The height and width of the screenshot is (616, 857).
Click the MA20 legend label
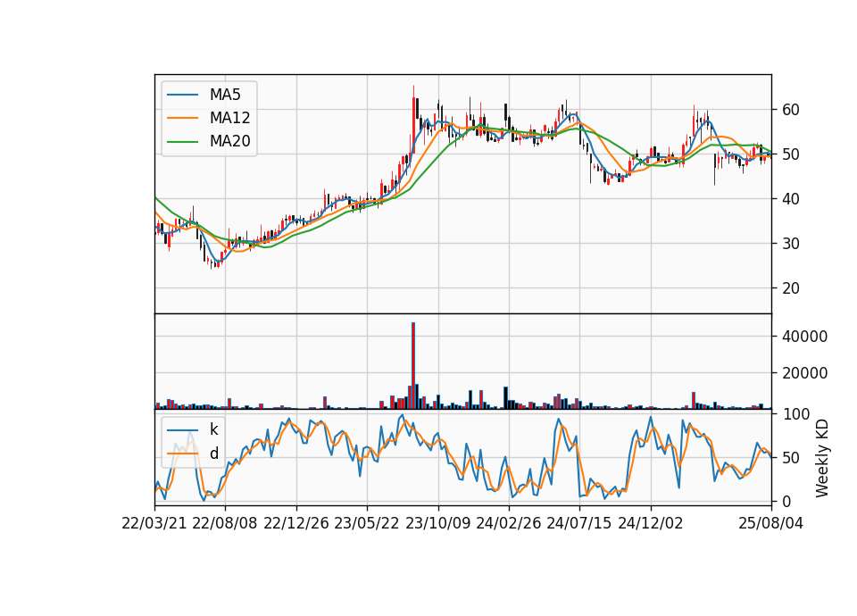229,141
